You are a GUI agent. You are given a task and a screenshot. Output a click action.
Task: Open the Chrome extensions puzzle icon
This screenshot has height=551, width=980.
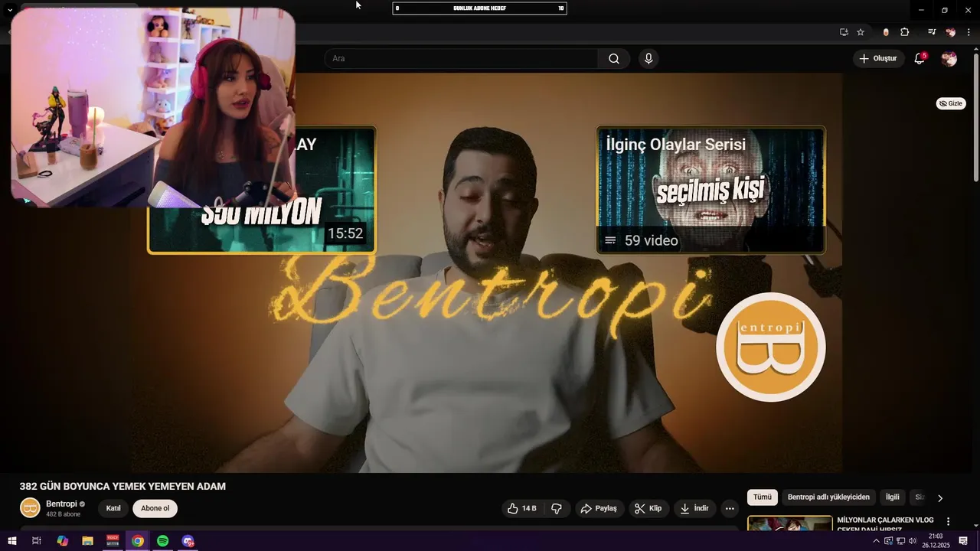click(905, 32)
